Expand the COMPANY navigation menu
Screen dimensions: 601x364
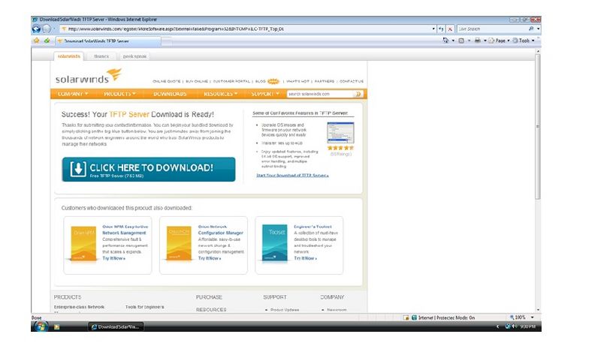(73, 94)
